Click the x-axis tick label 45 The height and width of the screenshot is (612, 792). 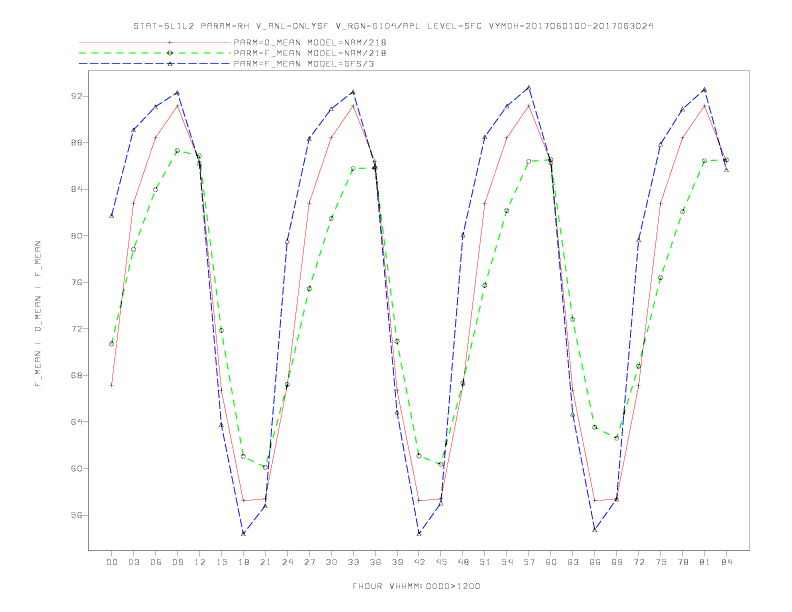click(441, 562)
